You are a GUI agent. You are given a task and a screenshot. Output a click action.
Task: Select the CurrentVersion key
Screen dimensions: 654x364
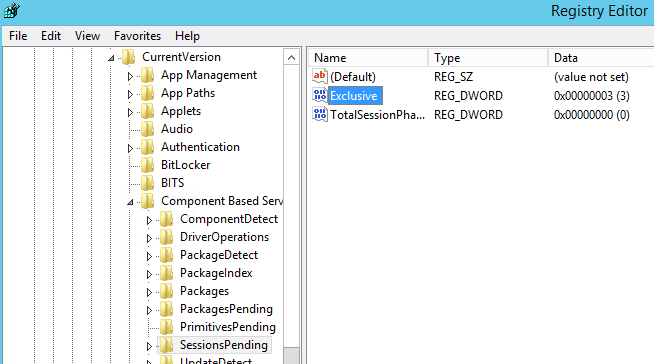pos(181,57)
